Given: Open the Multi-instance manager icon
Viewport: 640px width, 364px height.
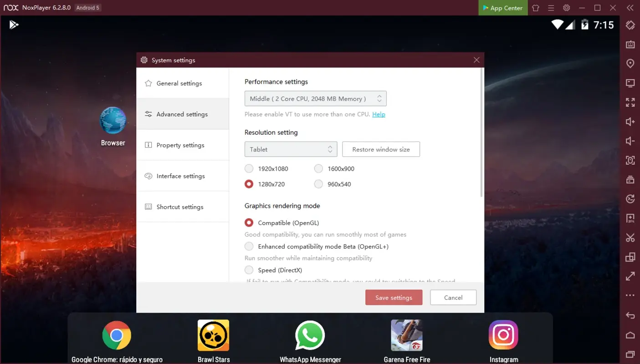Looking at the screenshot, I should (x=630, y=257).
